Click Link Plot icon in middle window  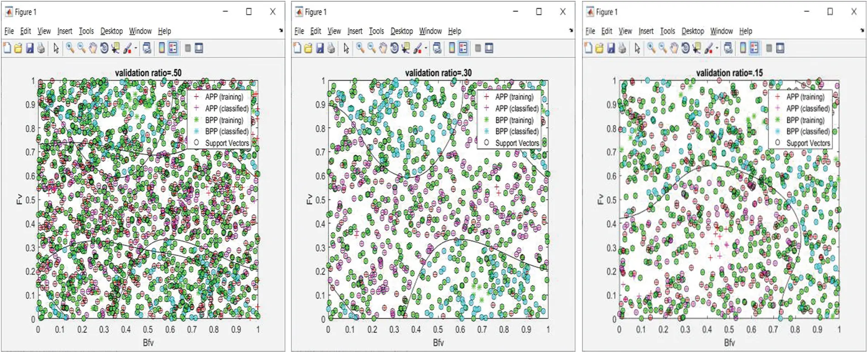point(437,48)
